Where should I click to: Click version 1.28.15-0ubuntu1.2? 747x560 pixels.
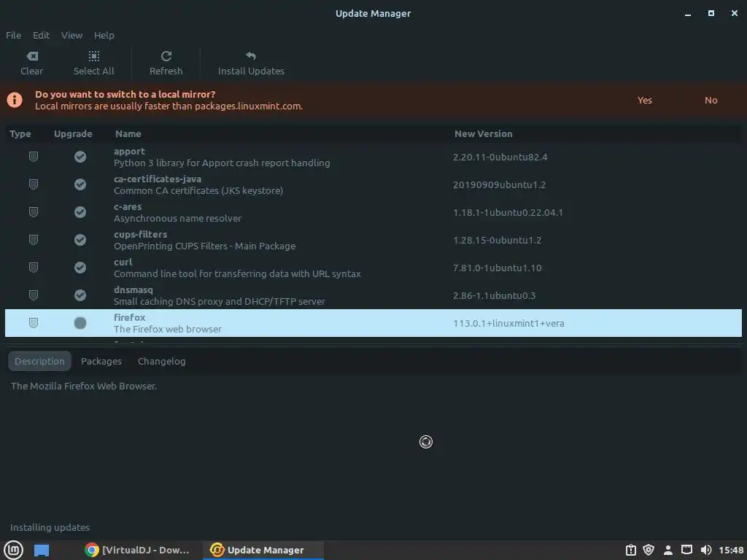click(x=497, y=240)
